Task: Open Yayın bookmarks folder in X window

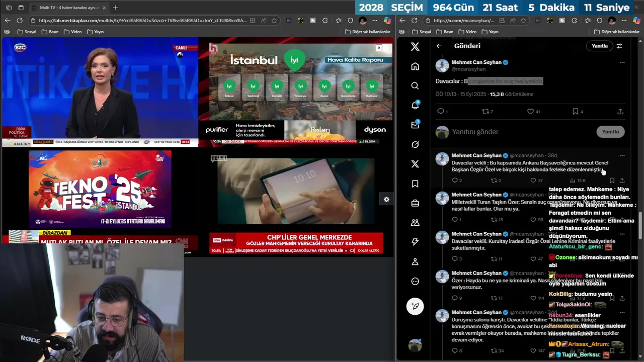Action: [490, 32]
